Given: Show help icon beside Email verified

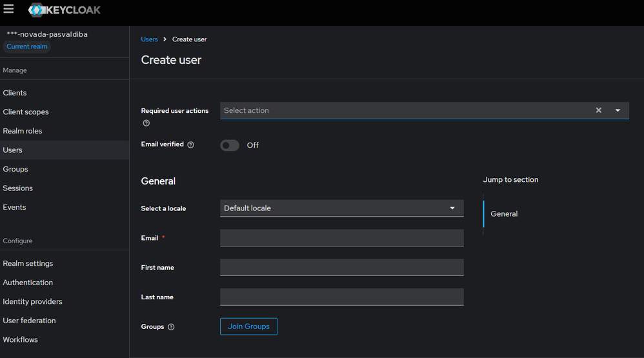Looking at the screenshot, I should (x=190, y=144).
